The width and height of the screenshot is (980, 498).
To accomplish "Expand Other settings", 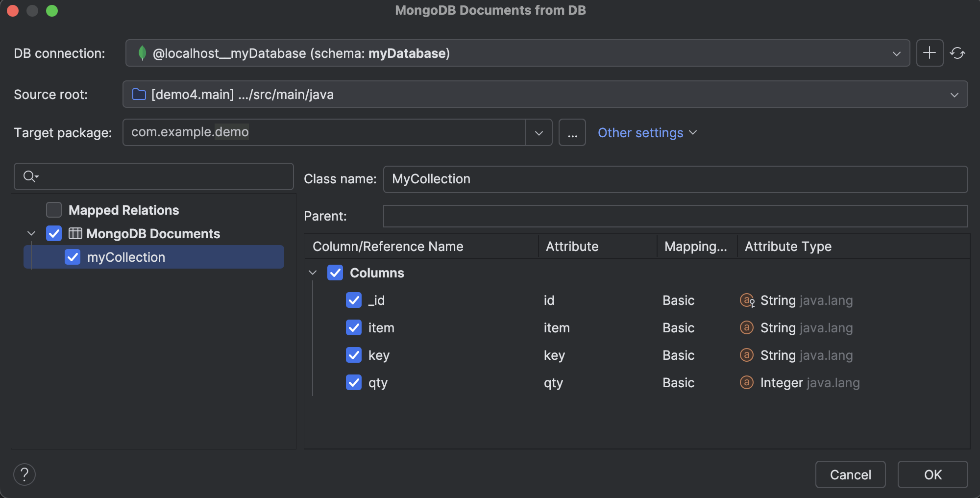I will coord(647,132).
